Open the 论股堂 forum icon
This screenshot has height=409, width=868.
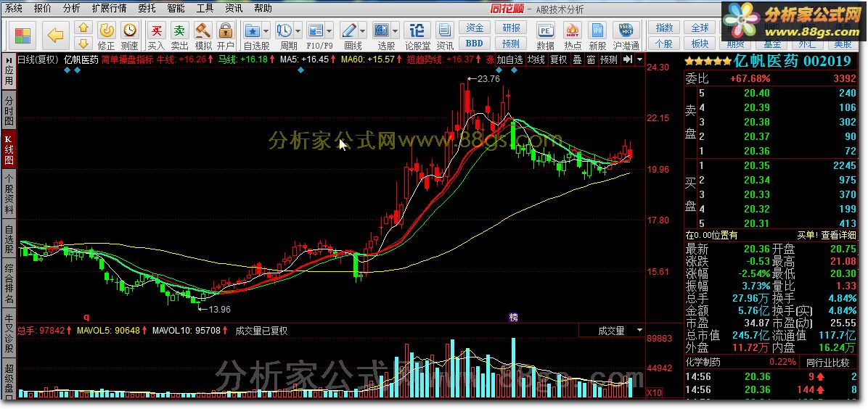point(417,30)
